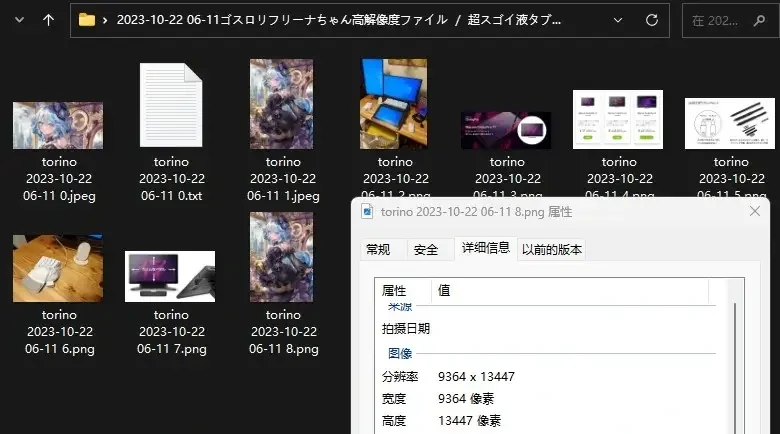Select torino 06-11 0.jpeg thumbnail
The width and height of the screenshot is (780, 434).
pos(58,125)
